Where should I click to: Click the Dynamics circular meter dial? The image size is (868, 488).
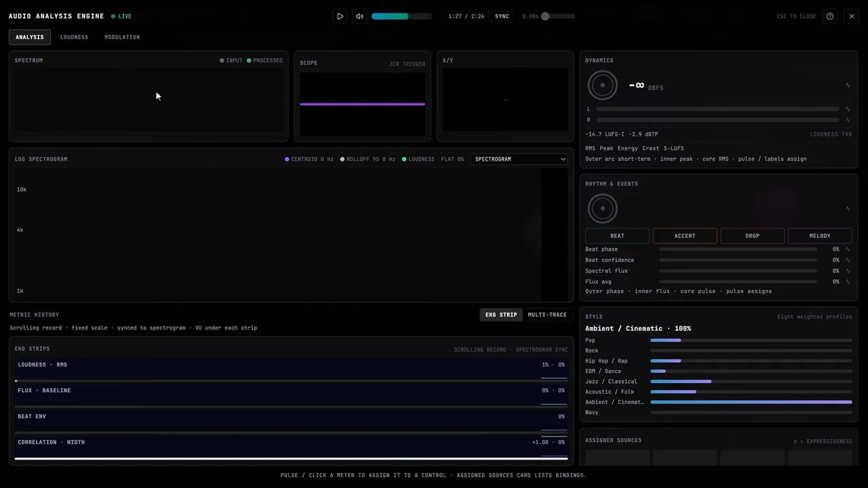pyautogui.click(x=602, y=85)
